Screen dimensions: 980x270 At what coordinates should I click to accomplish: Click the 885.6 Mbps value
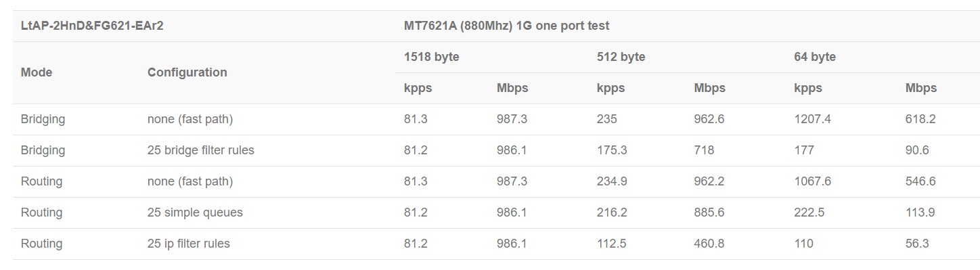coord(709,212)
